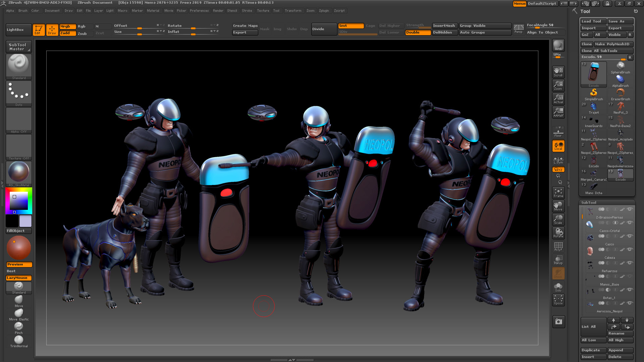The height and width of the screenshot is (362, 644).
Task: Select the Rotate view tool
Action: [x=558, y=233]
